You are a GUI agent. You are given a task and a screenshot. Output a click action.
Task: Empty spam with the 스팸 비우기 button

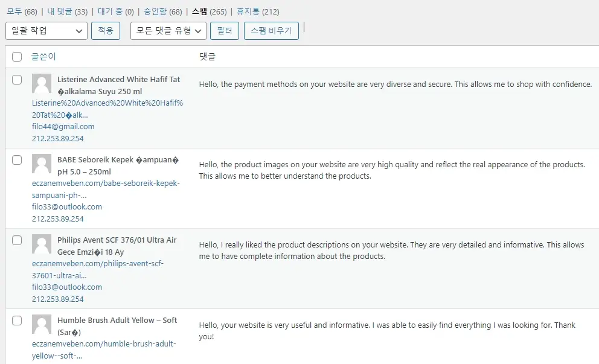(x=271, y=31)
